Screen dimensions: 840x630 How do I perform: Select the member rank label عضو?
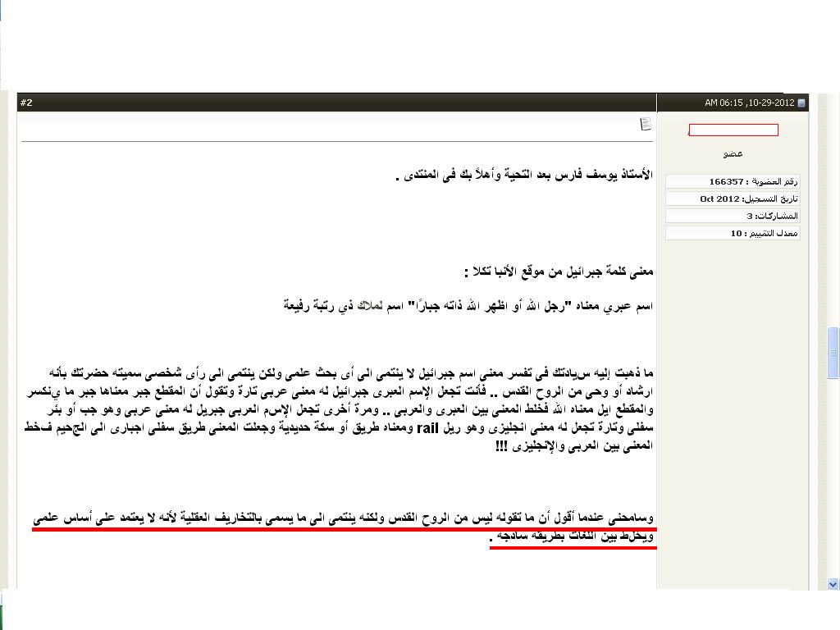pyautogui.click(x=733, y=153)
